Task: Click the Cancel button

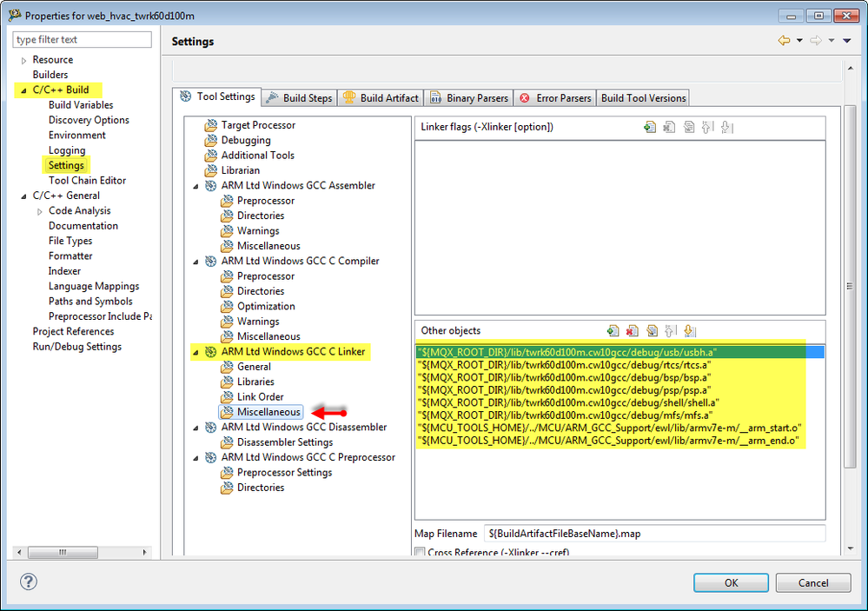Action: 813,582
